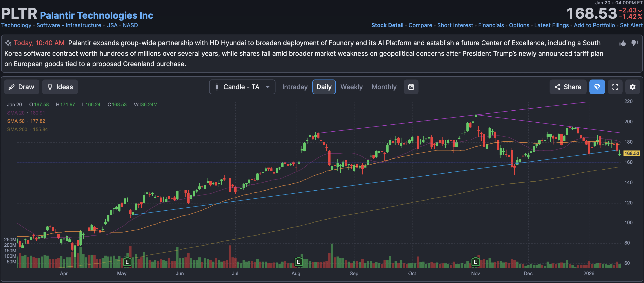Click the SMA 50 legend label
The width and height of the screenshot is (644, 283).
pos(16,121)
